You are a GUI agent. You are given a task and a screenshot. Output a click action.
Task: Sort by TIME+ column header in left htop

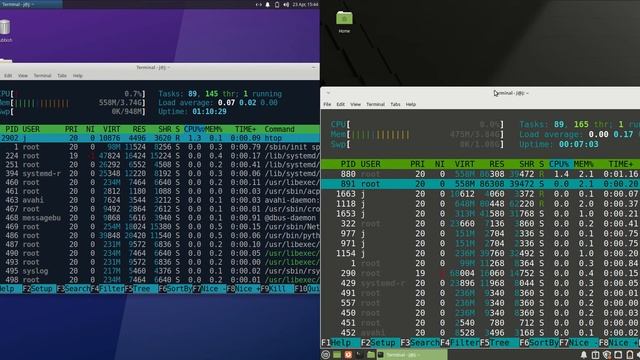pyautogui.click(x=245, y=129)
